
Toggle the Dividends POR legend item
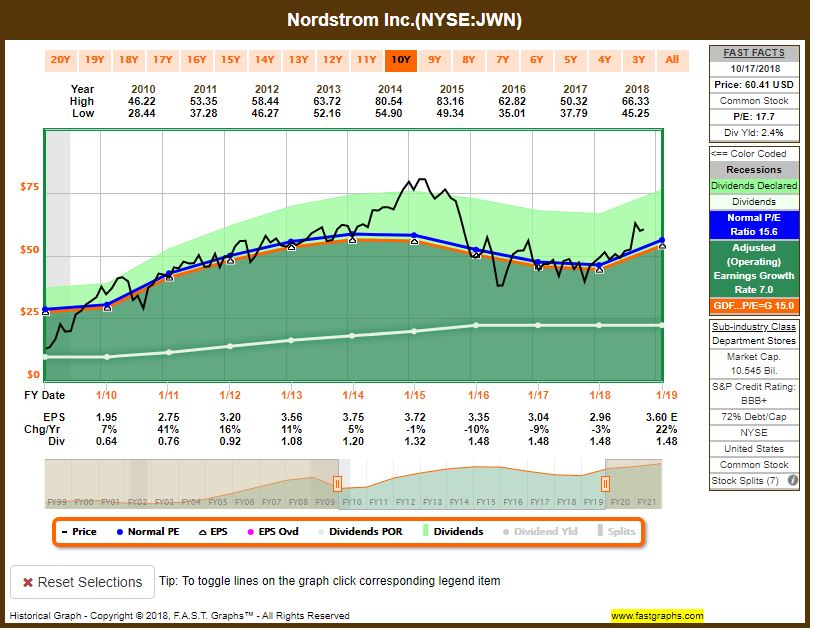(360, 531)
